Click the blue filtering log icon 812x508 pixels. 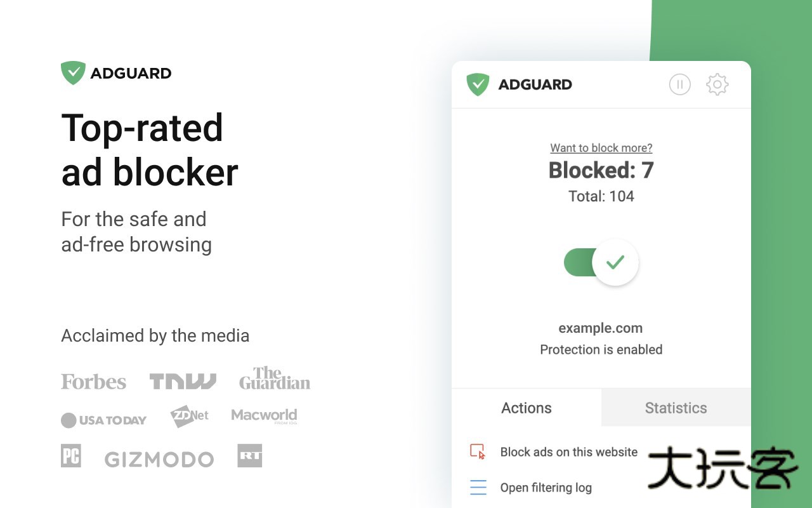pyautogui.click(x=478, y=488)
